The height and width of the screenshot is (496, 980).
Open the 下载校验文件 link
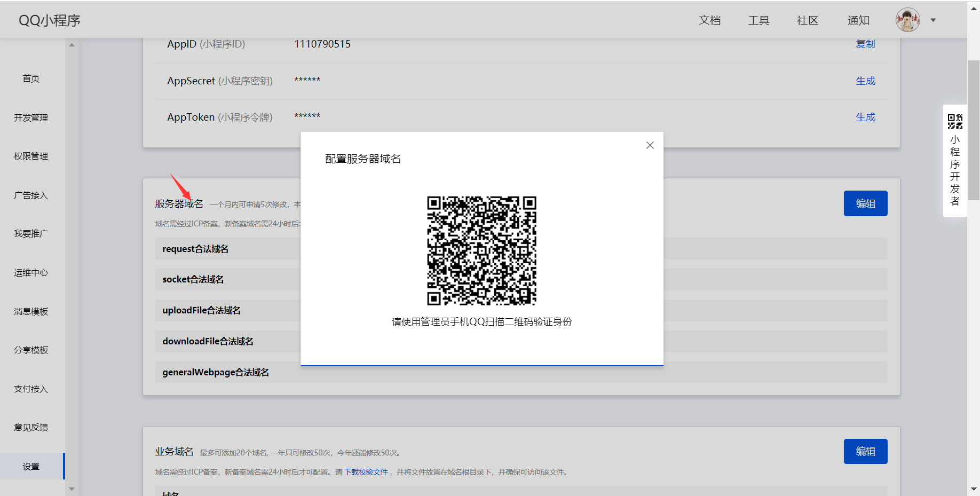click(x=366, y=472)
